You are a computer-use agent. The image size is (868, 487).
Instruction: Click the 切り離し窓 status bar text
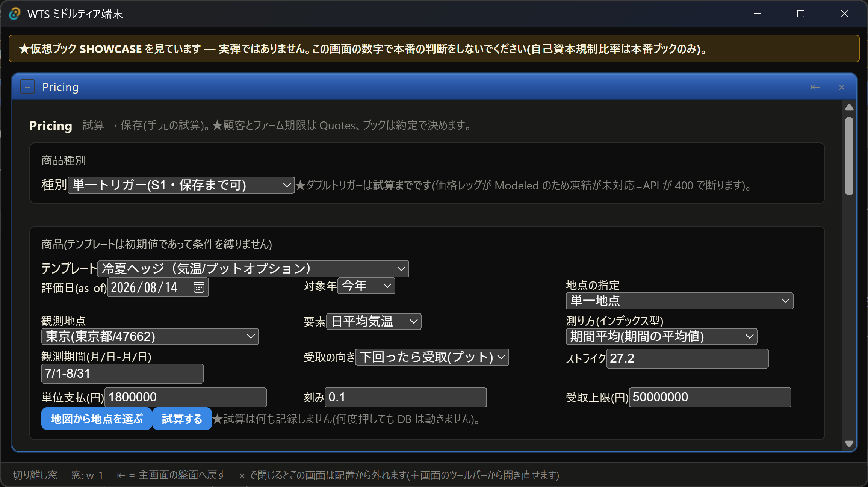[x=35, y=475]
